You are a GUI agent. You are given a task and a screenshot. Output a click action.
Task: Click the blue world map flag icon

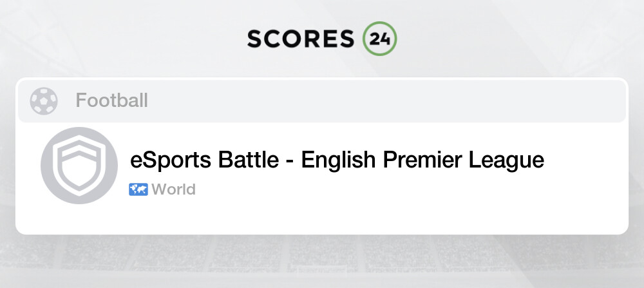pyautogui.click(x=138, y=189)
